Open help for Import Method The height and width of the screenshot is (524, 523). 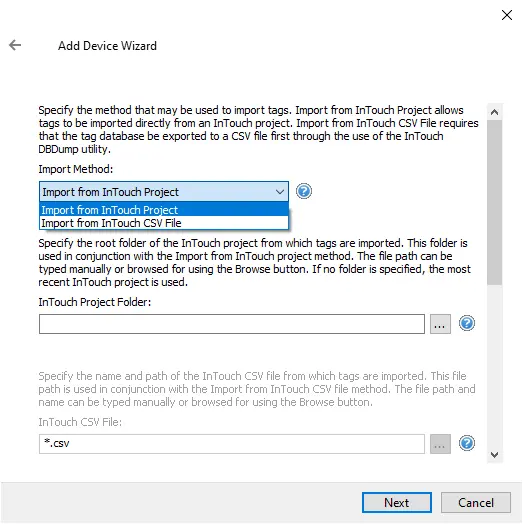click(303, 191)
